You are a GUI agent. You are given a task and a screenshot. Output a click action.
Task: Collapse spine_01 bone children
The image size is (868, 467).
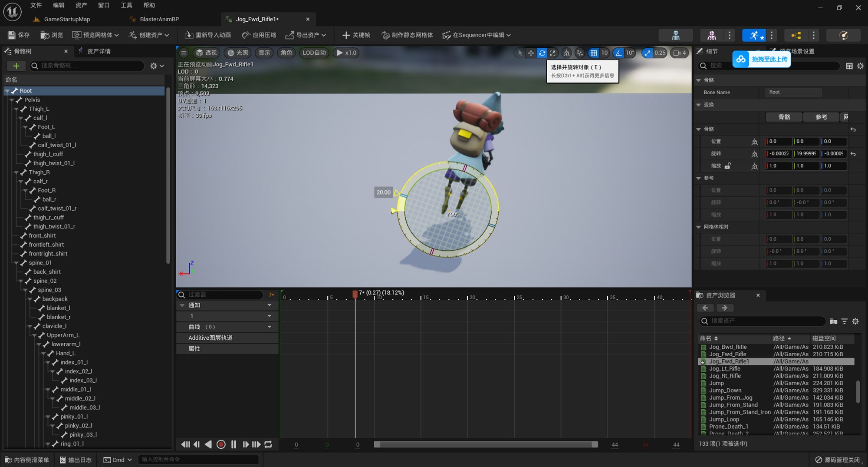tap(16, 263)
